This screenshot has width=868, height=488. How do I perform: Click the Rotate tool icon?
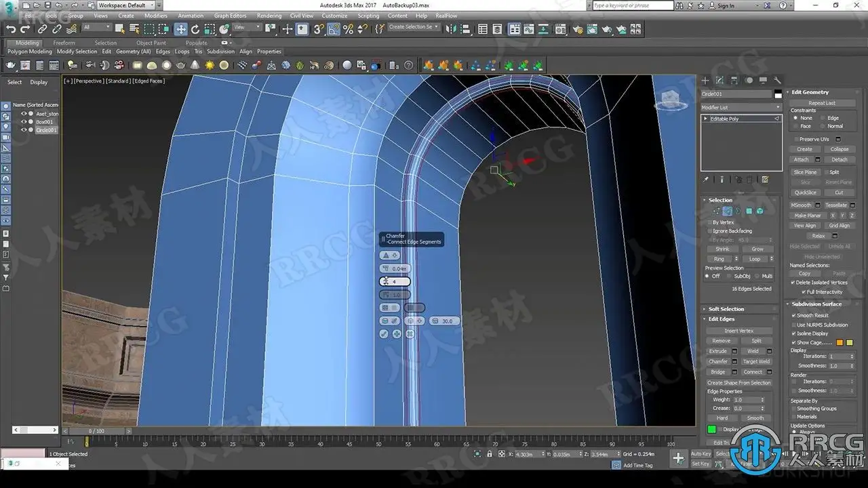(195, 29)
